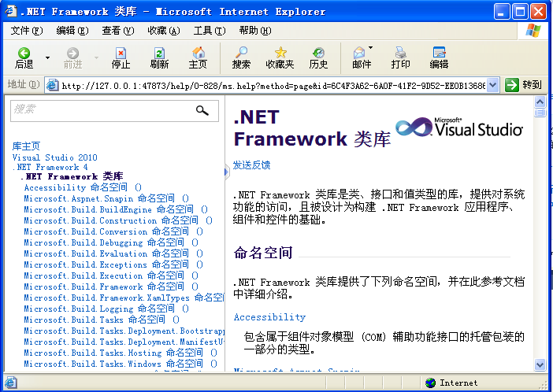
Task: Open the 帮助(H) menu
Action: [255, 31]
